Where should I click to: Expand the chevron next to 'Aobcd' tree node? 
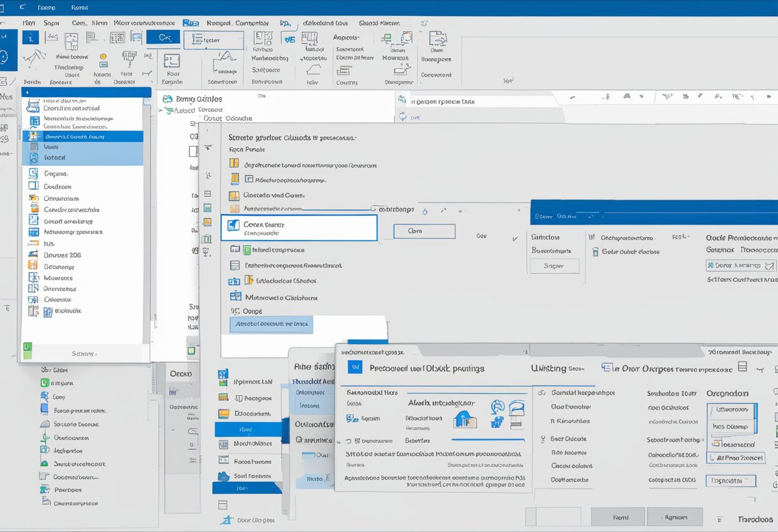coord(161,111)
